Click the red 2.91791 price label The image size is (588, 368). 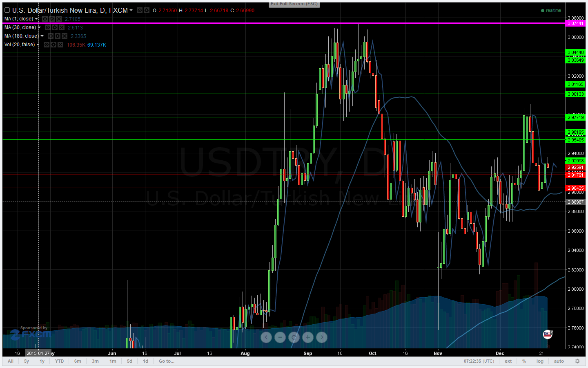point(575,175)
